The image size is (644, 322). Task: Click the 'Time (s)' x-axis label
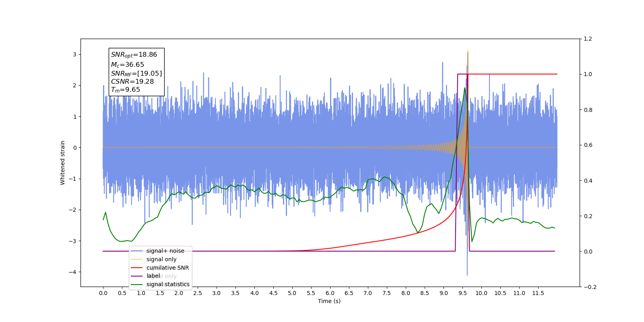click(x=329, y=301)
